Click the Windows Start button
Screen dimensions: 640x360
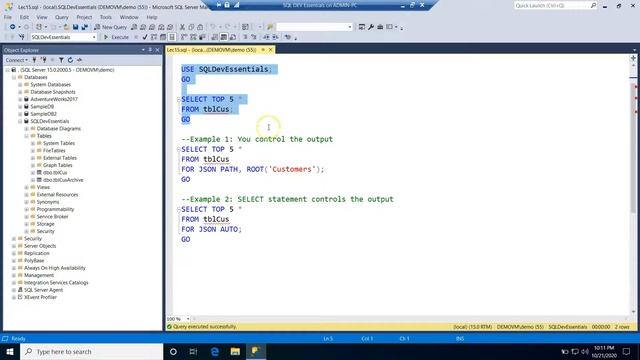click(x=10, y=351)
